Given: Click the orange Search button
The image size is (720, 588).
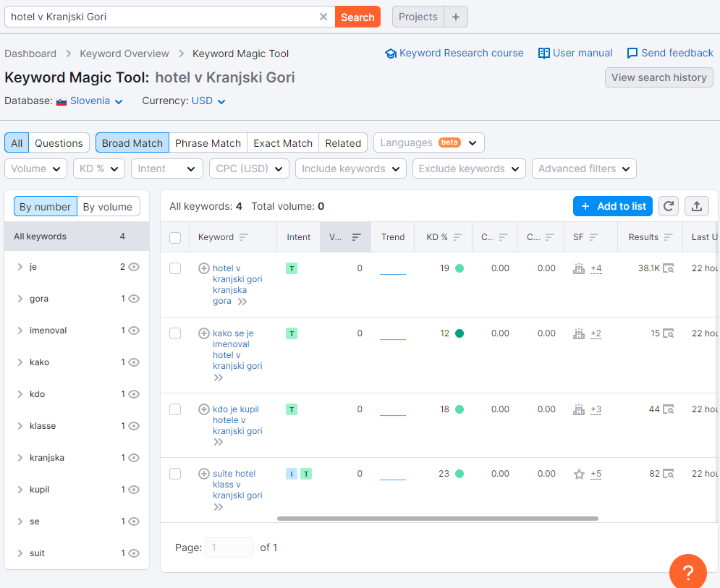Looking at the screenshot, I should [x=357, y=17].
